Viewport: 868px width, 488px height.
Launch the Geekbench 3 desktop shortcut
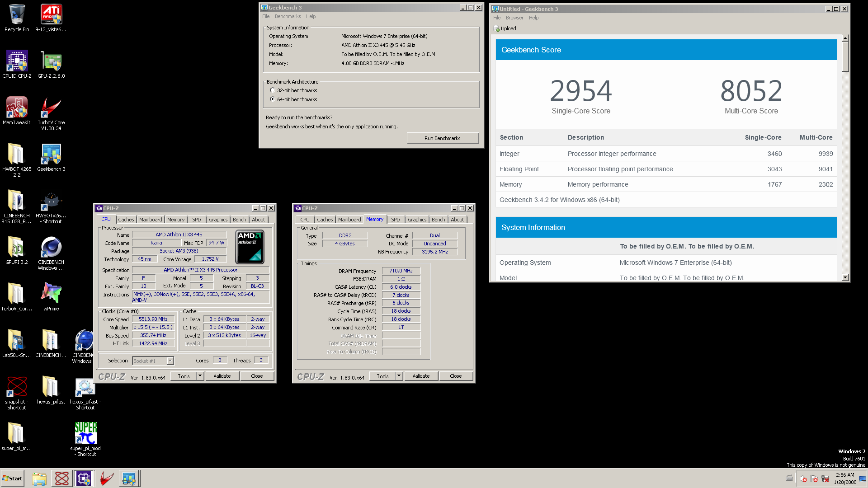tap(51, 157)
